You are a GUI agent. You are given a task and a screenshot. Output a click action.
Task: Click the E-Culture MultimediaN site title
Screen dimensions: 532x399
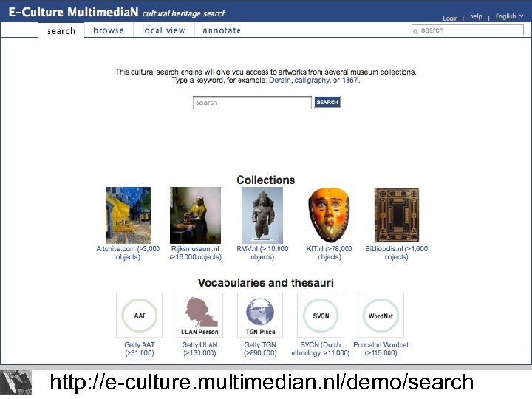(x=73, y=12)
